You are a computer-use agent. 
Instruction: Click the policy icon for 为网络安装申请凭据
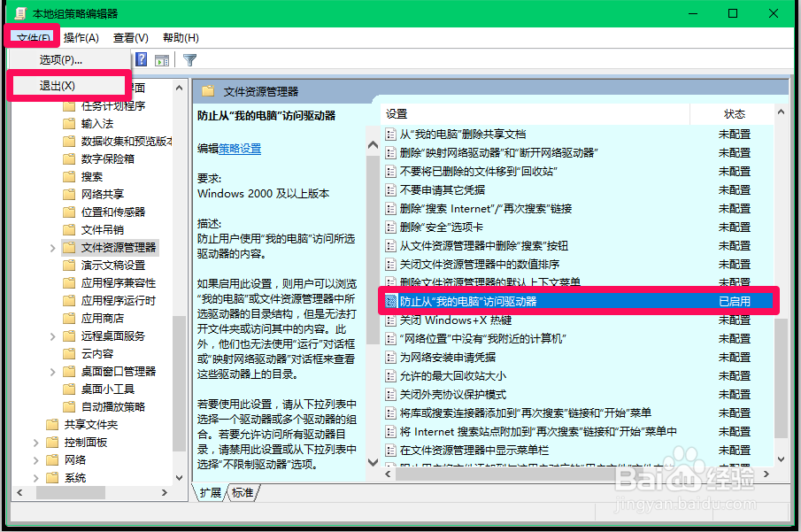click(x=391, y=358)
